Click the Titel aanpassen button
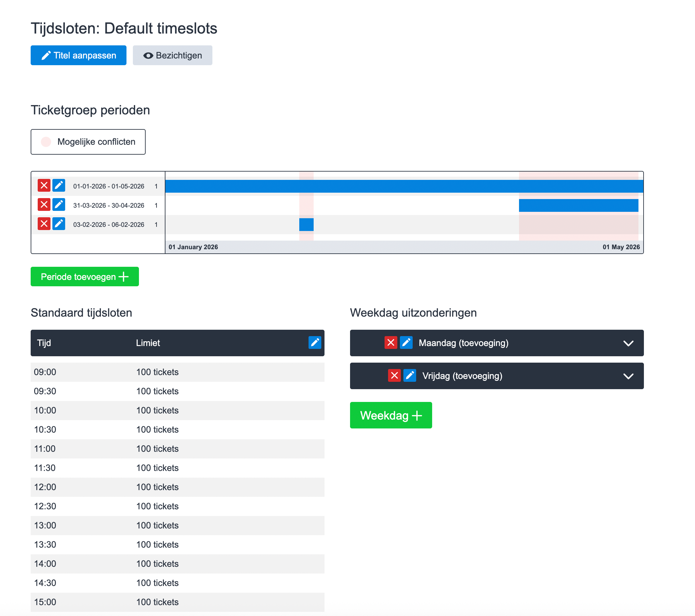Viewport: 695px width, 616px height. click(x=79, y=56)
